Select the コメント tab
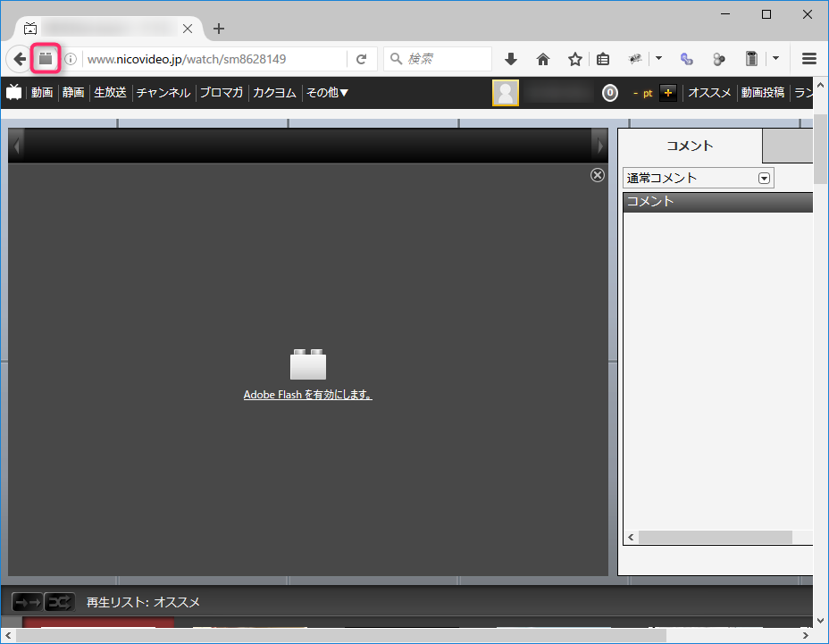Image resolution: width=829 pixels, height=644 pixels. (x=690, y=146)
